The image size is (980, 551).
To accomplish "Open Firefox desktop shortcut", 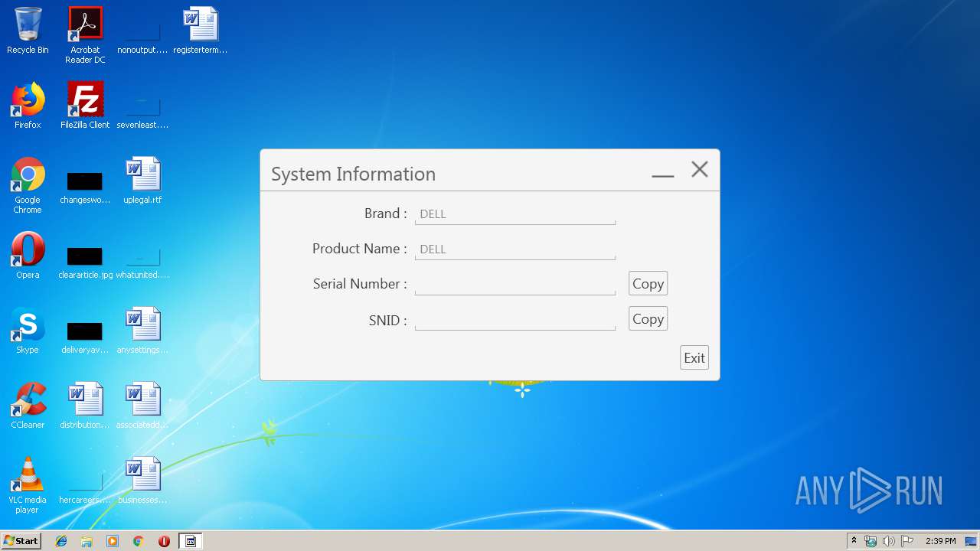I will (28, 106).
